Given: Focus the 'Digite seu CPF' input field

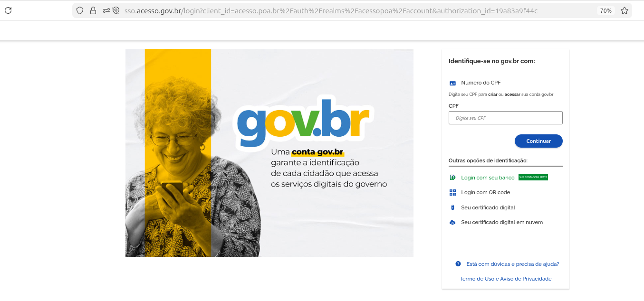Looking at the screenshot, I should (x=506, y=118).
